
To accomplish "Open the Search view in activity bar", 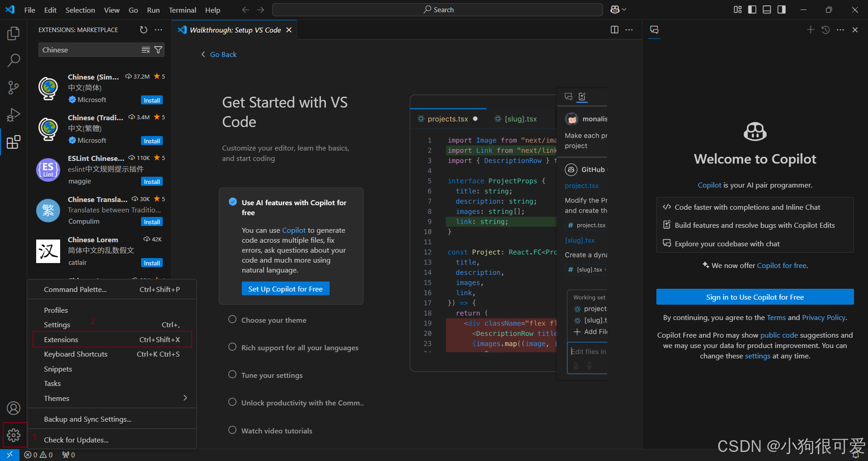I will pyautogui.click(x=14, y=60).
